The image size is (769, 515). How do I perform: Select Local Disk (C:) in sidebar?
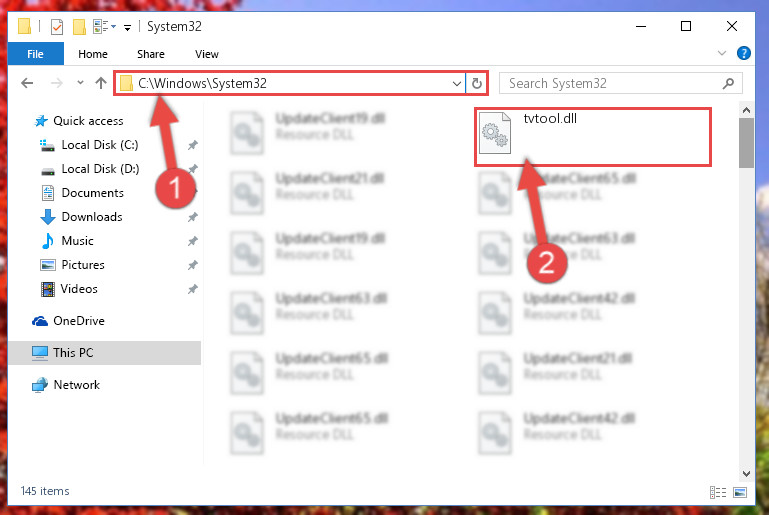(x=100, y=145)
